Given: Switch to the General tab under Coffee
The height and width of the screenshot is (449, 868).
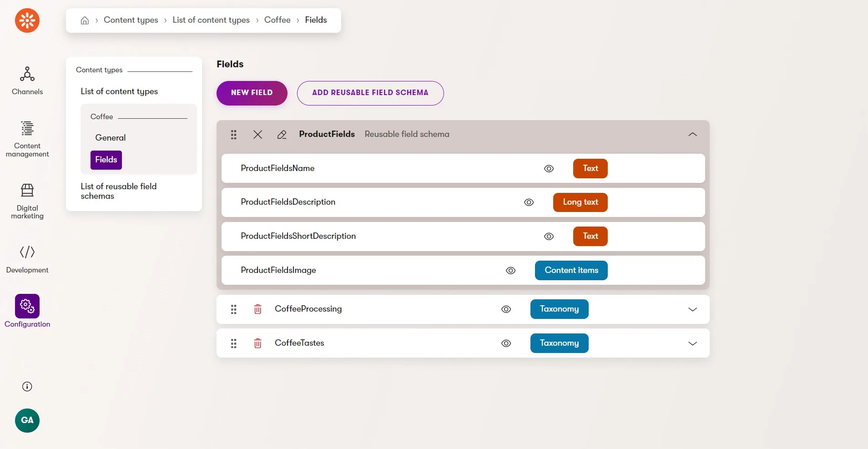Looking at the screenshot, I should 111,138.
